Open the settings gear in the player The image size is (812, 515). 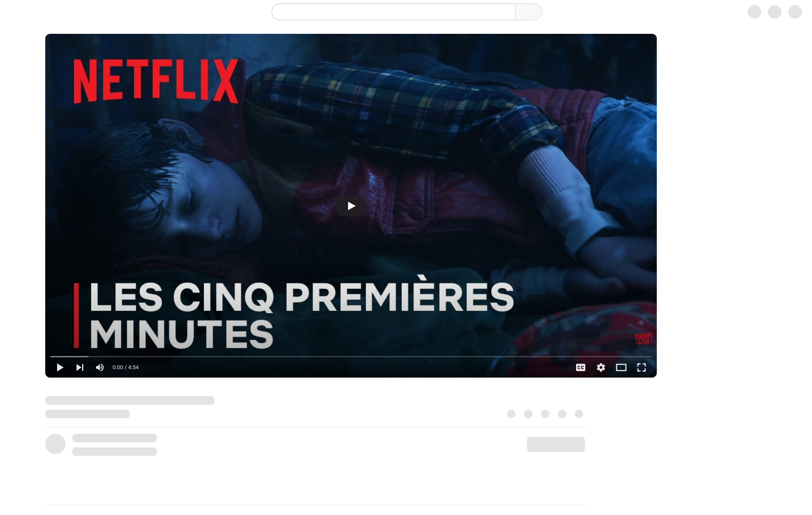click(601, 367)
